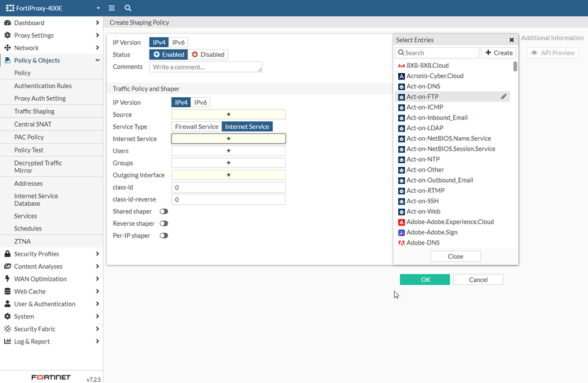Open the FortiProxy-400E dropdown arrow
Screen dimensions: 588x383
tap(98, 8)
